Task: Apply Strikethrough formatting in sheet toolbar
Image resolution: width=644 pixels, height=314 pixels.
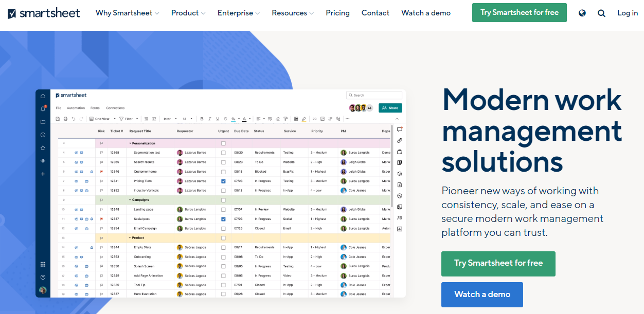Action: coord(225,119)
